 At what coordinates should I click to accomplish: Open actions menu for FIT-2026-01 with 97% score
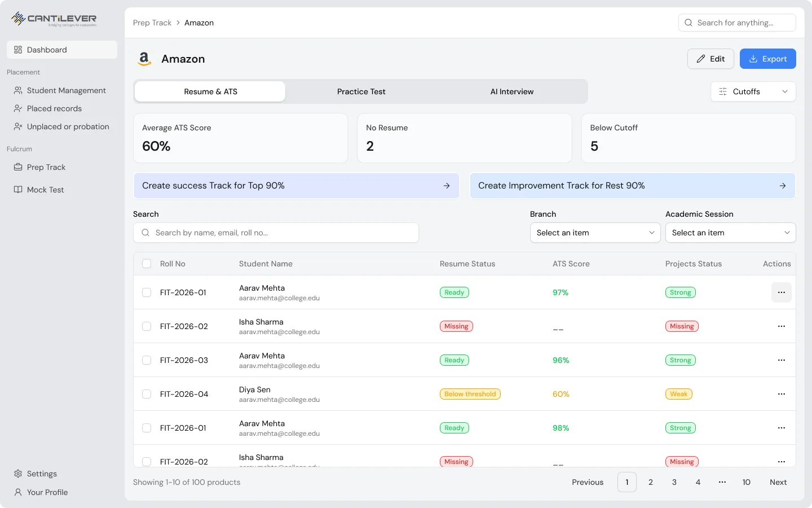pos(782,292)
